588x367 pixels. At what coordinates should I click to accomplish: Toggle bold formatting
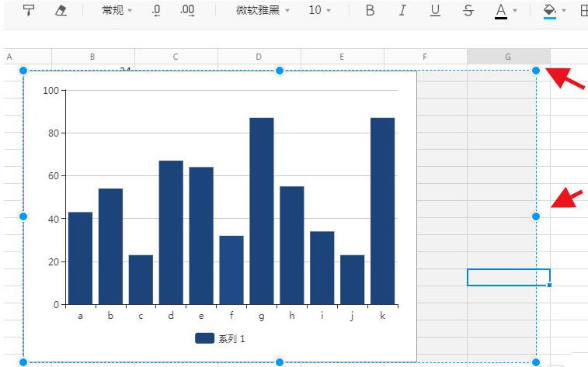coord(370,10)
